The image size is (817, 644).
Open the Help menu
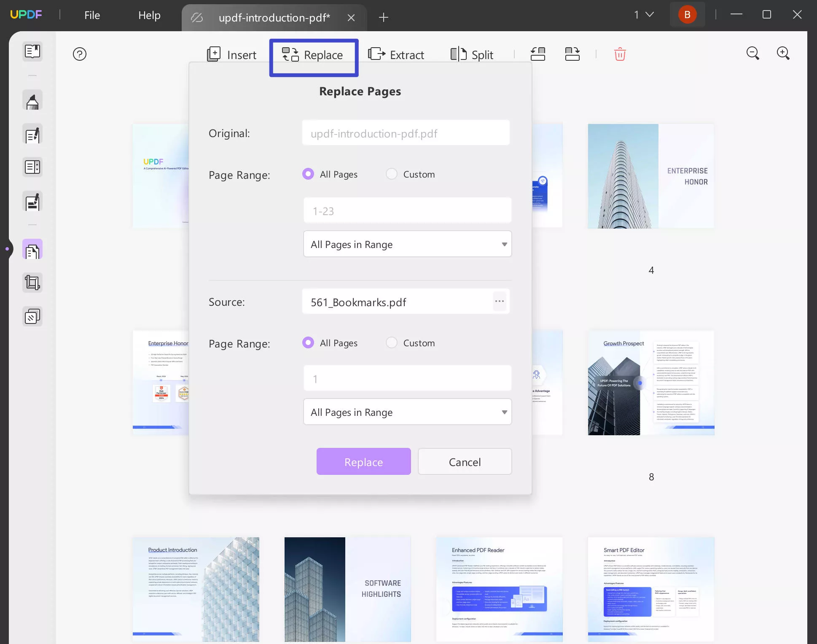coord(149,15)
